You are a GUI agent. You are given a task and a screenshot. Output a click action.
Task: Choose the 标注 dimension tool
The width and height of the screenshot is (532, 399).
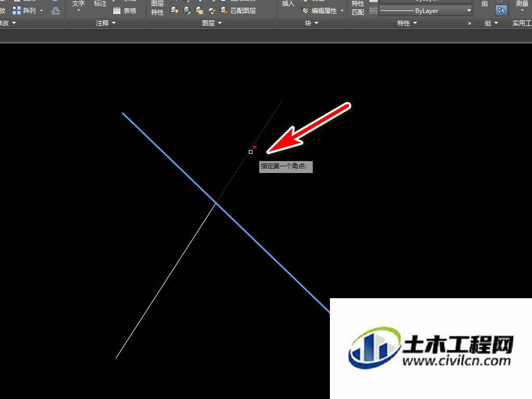pos(100,4)
